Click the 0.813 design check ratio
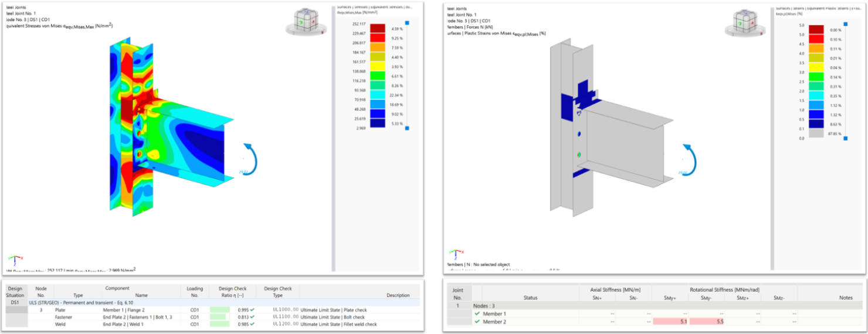The height and width of the screenshot is (334, 868). [x=243, y=316]
